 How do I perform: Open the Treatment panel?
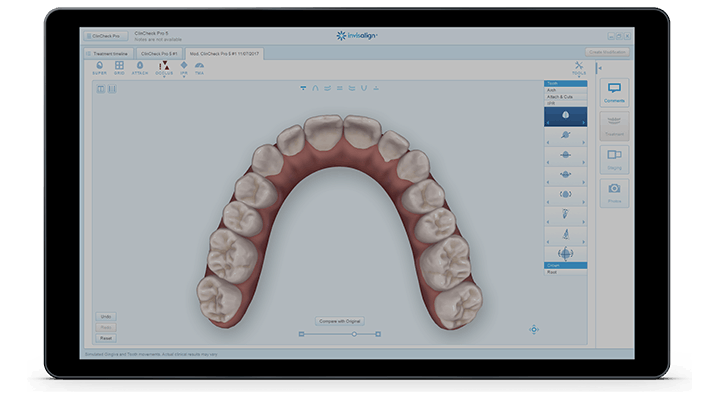point(614,126)
